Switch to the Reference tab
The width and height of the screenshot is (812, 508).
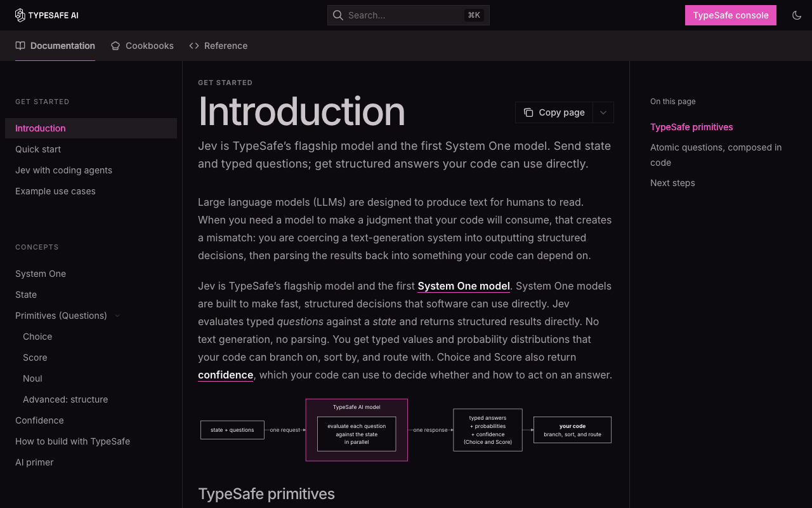218,46
